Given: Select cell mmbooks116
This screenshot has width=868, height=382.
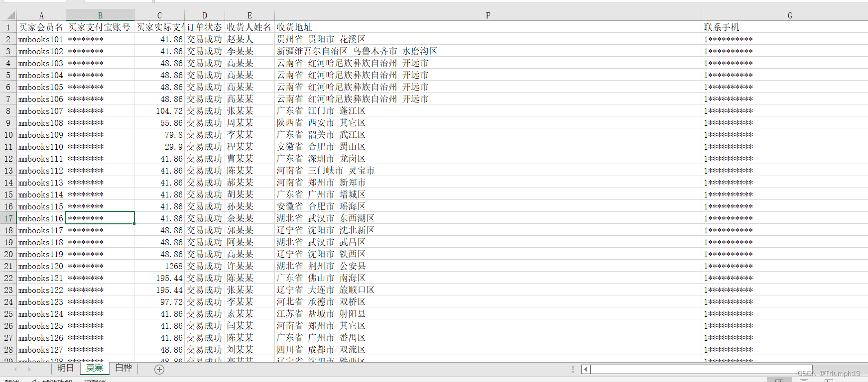Looking at the screenshot, I should 41,218.
